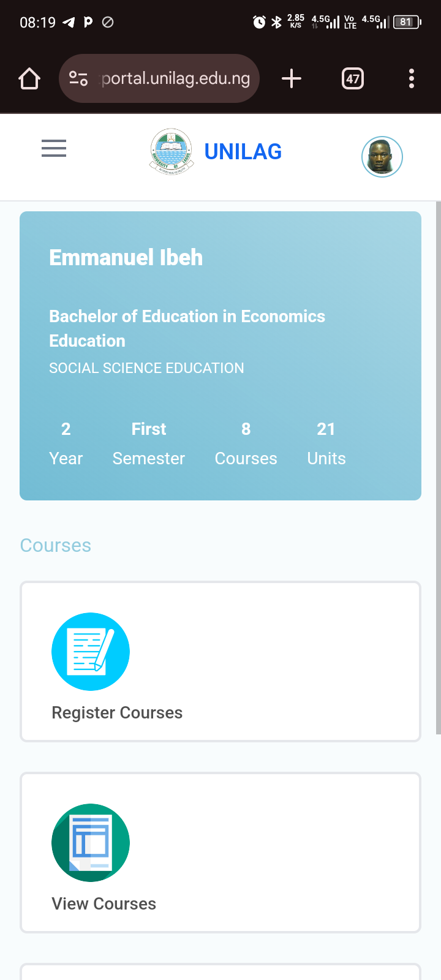This screenshot has width=441, height=980.
Task: Focus the portal.unilag.edu.ng address bar
Action: pos(176,78)
